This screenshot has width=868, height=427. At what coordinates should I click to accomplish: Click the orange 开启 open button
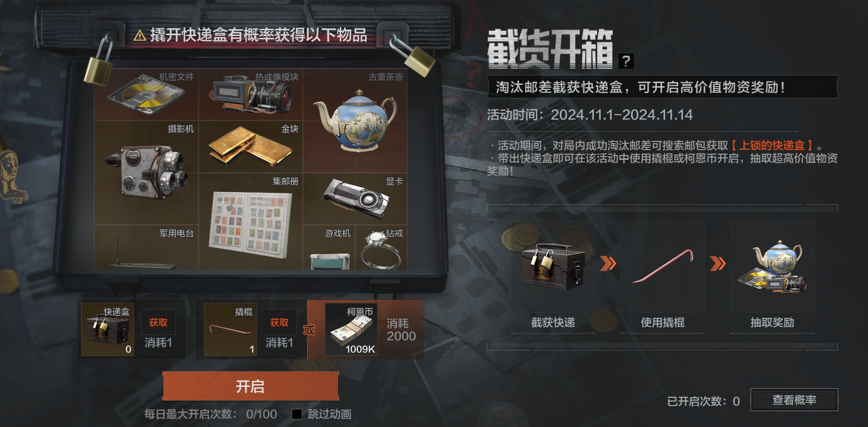click(x=250, y=386)
